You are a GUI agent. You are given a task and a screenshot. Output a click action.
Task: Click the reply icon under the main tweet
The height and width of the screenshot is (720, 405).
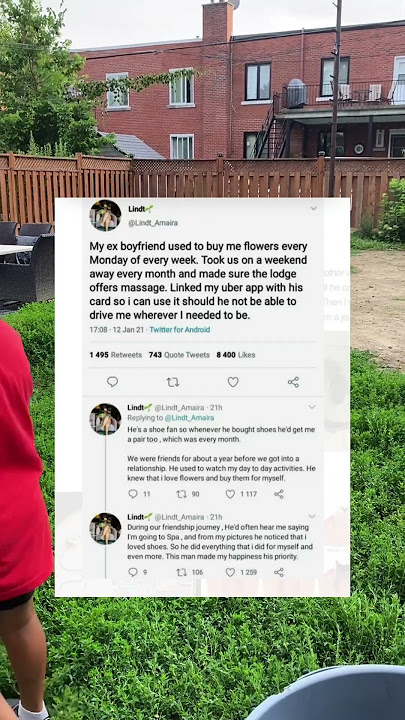(112, 382)
